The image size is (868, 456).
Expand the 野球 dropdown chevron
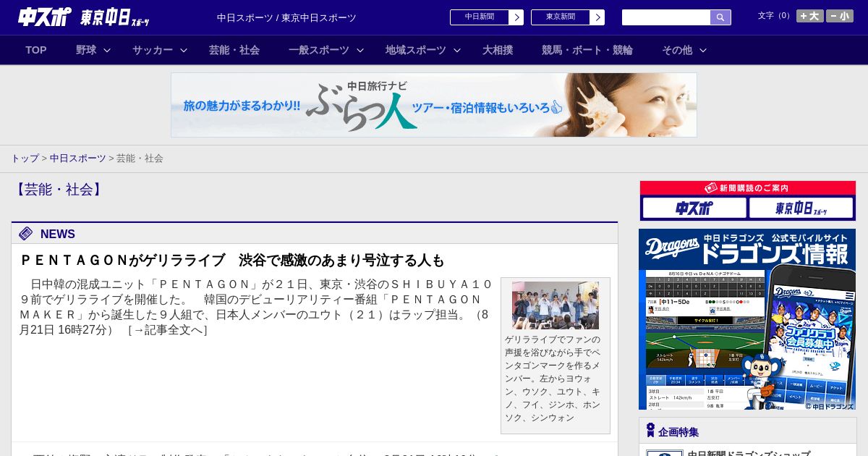pos(107,51)
